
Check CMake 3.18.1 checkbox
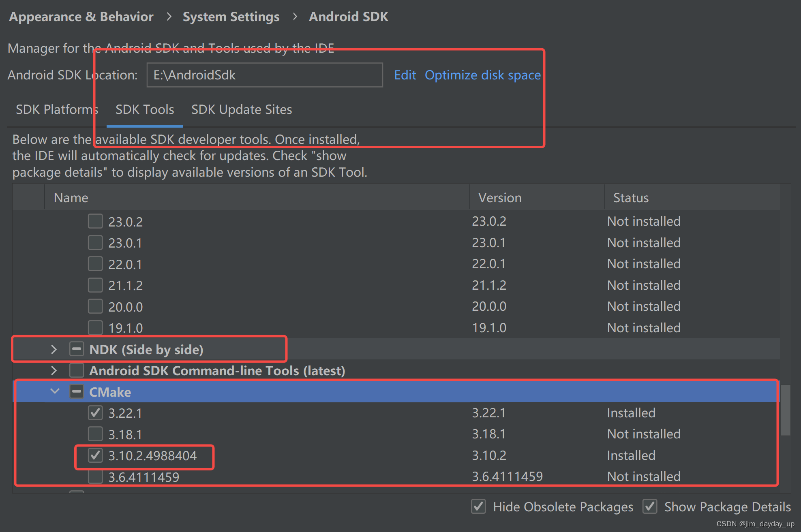tap(95, 434)
